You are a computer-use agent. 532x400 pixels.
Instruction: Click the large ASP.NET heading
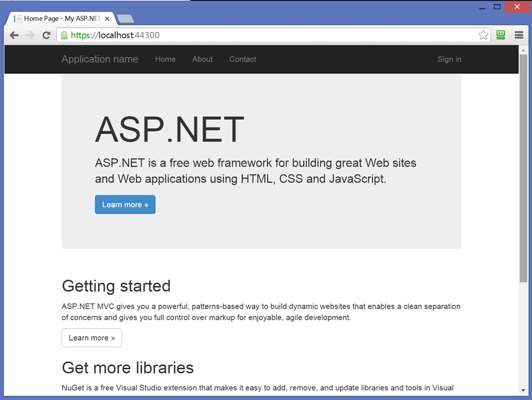coord(169,129)
